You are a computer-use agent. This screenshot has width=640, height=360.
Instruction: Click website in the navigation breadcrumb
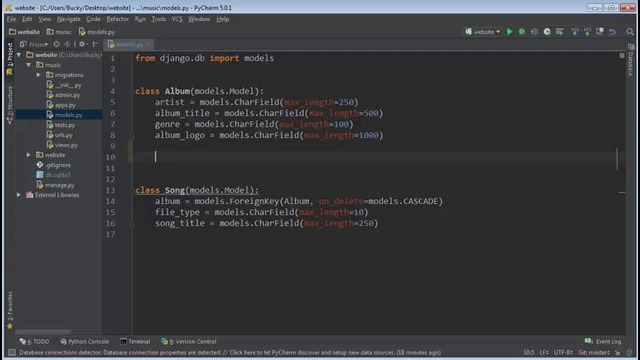24,31
